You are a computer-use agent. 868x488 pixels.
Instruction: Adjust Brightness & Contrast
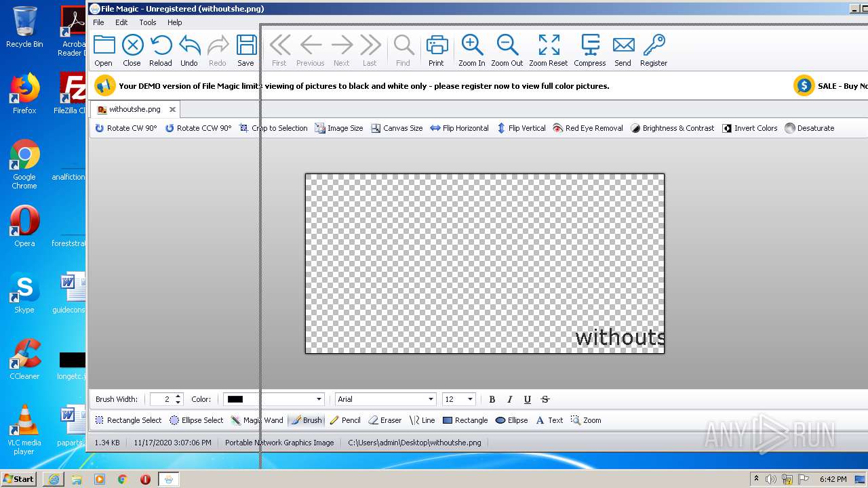673,128
